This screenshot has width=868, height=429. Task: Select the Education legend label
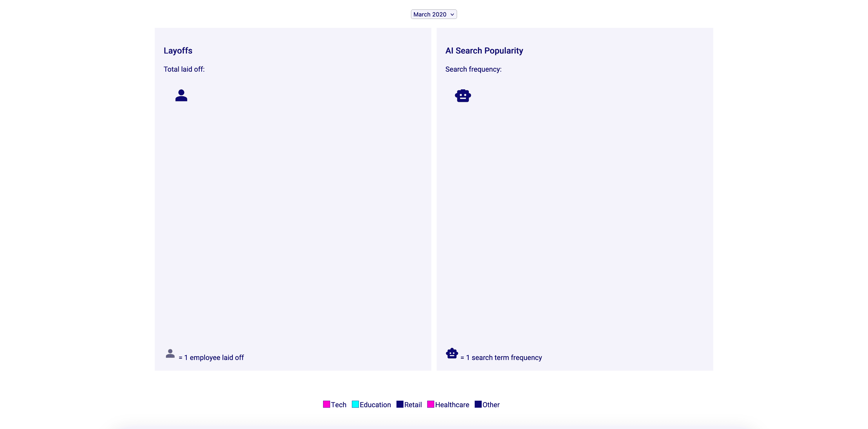tap(375, 405)
